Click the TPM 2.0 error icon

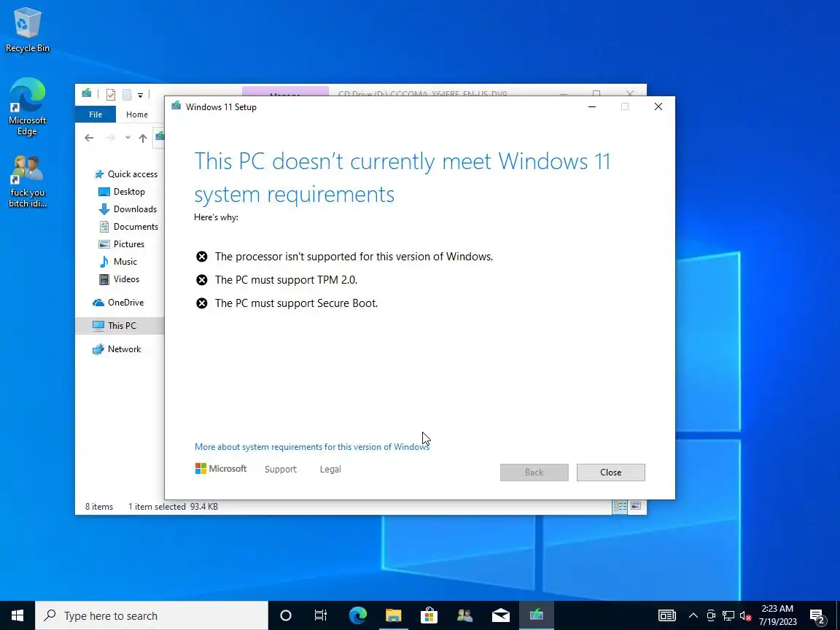tap(201, 280)
